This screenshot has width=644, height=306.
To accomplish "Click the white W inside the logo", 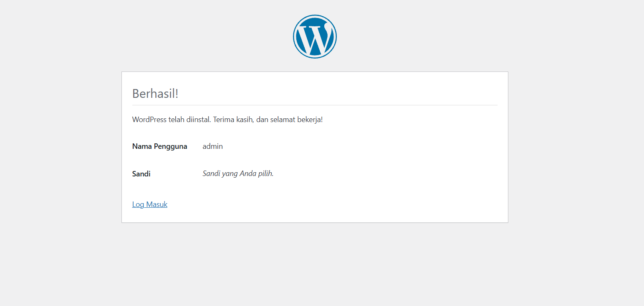I will coord(315,39).
